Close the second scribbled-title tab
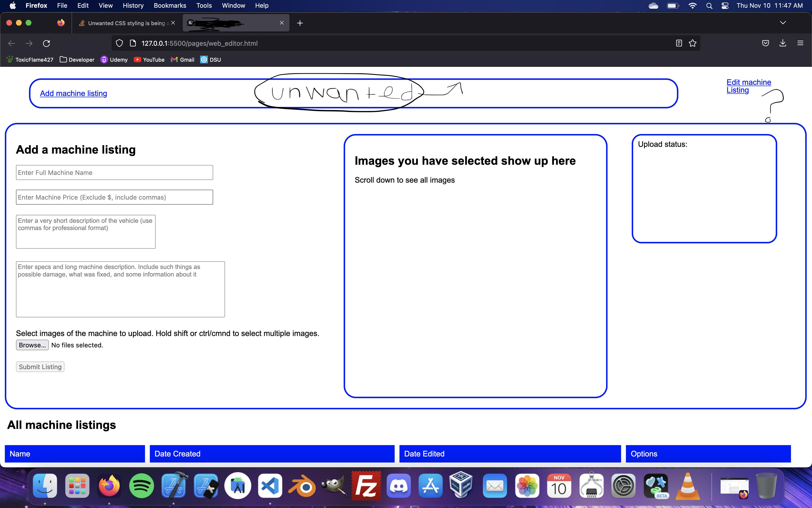Image resolution: width=812 pixels, height=508 pixels. pyautogui.click(x=282, y=23)
